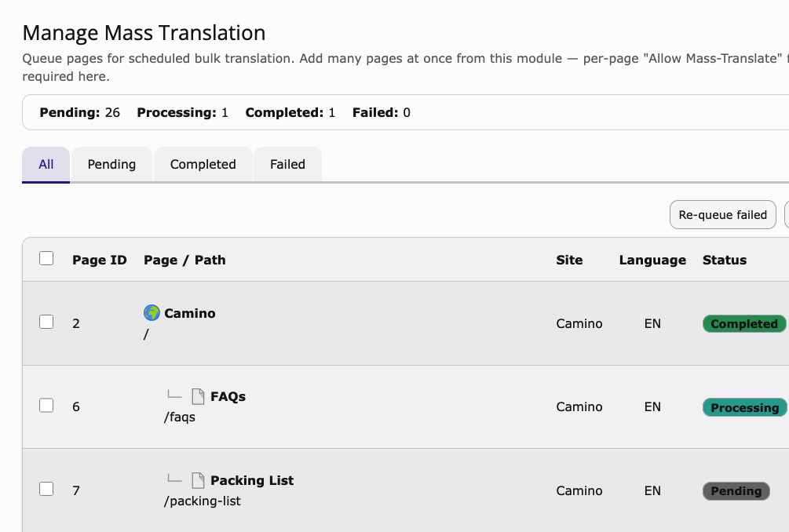The width and height of the screenshot is (789, 532).
Task: Click the Processing: 1 counter
Action: tap(183, 113)
